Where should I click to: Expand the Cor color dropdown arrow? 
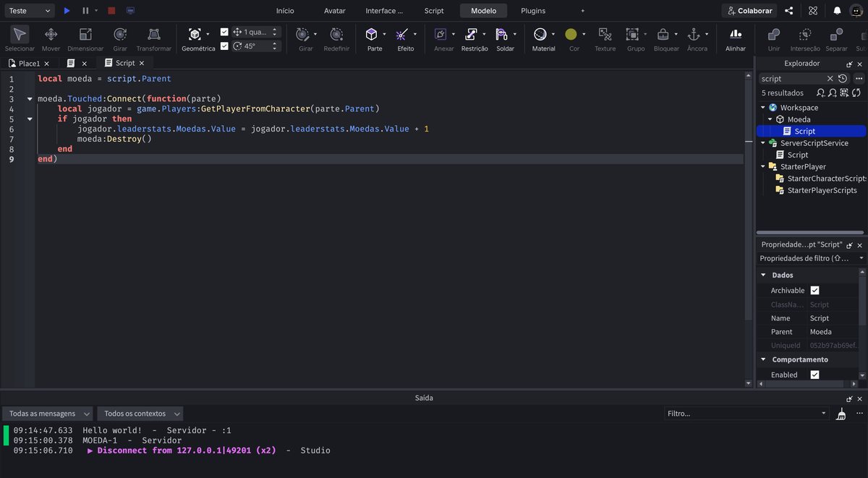tap(584, 34)
